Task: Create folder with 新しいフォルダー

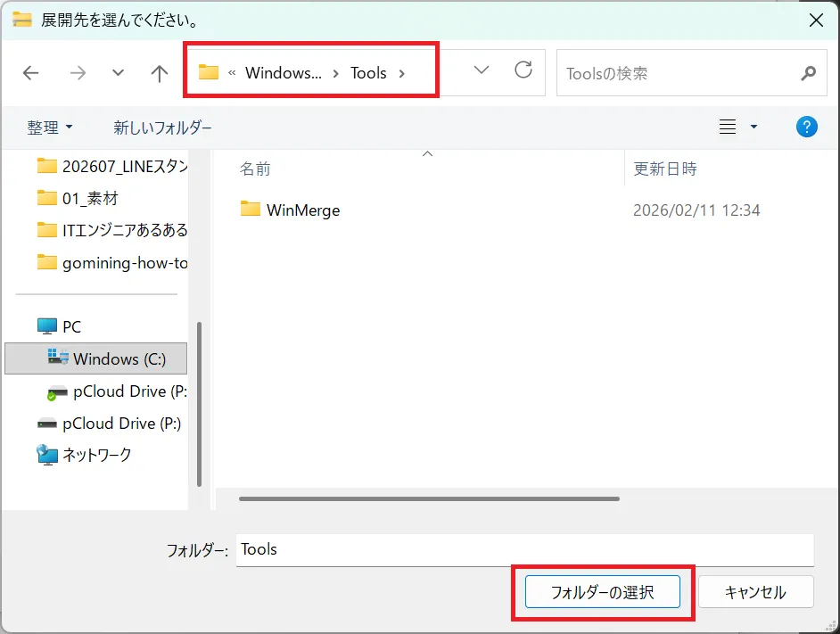Action: 162,128
